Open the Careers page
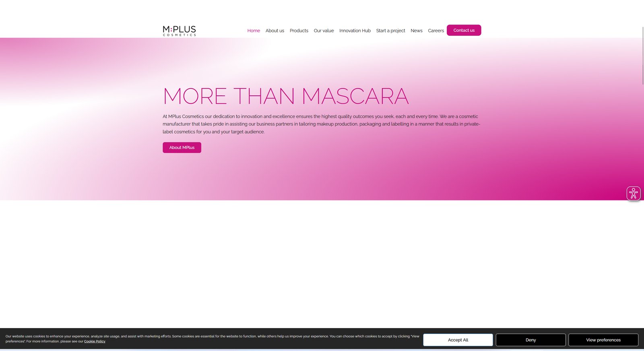 pos(436,31)
